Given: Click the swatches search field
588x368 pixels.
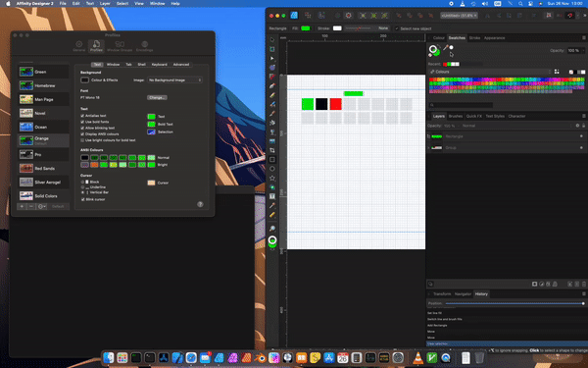Looking at the screenshot, I should [x=461, y=105].
